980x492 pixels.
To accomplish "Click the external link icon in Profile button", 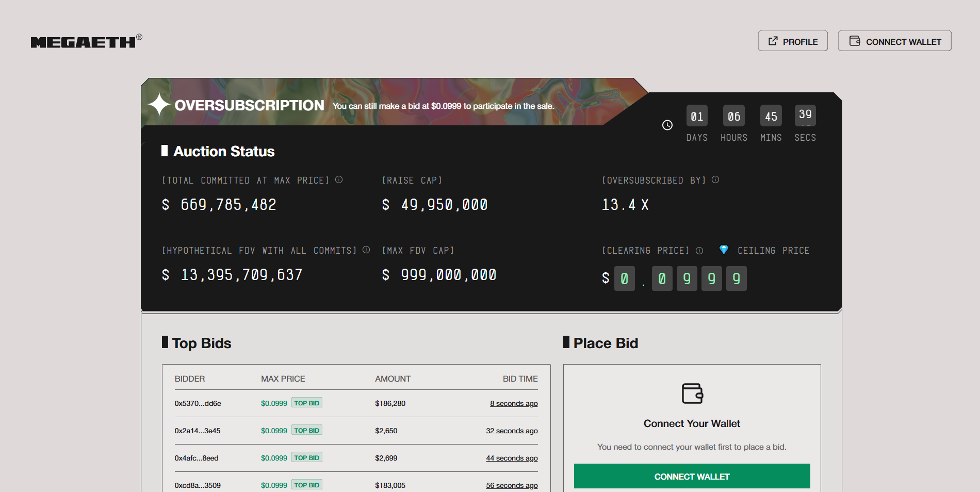I will pyautogui.click(x=774, y=40).
